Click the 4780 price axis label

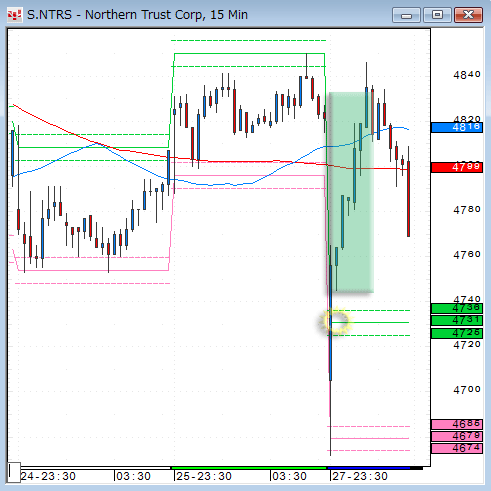467,210
